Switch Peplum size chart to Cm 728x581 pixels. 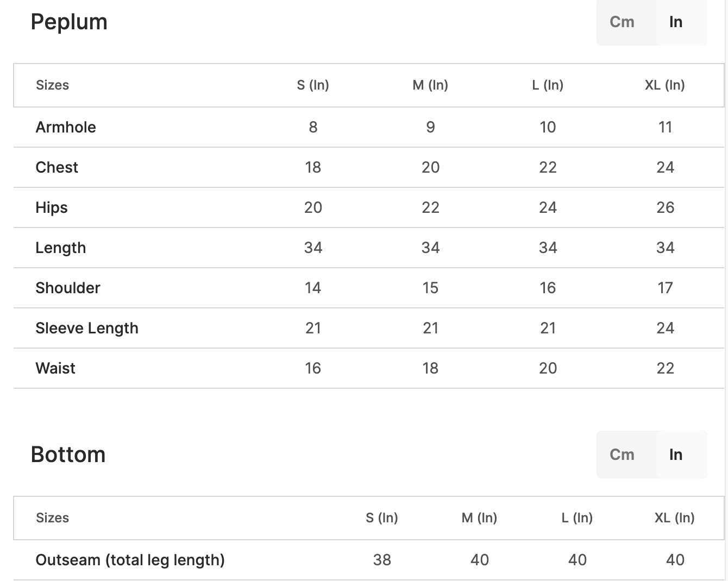coord(622,22)
